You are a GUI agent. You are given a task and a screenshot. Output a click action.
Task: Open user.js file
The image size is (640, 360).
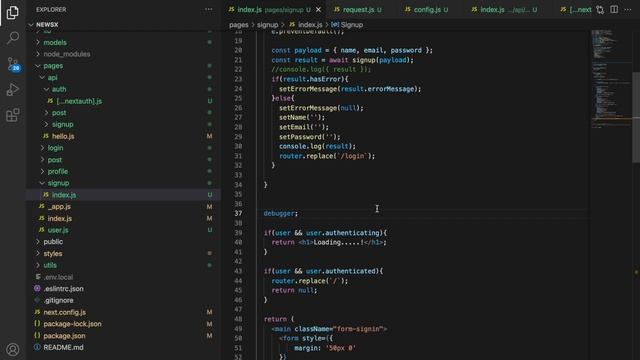(58, 230)
